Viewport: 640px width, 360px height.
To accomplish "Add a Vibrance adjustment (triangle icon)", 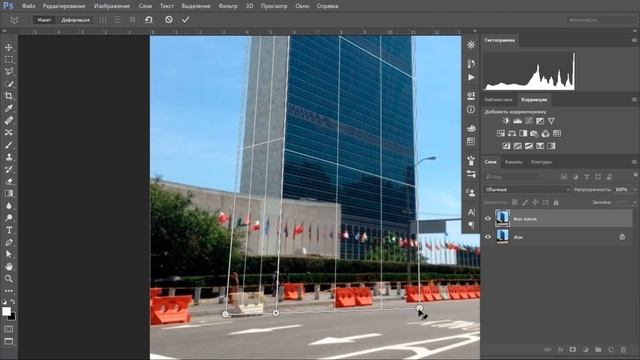I will click(x=551, y=121).
